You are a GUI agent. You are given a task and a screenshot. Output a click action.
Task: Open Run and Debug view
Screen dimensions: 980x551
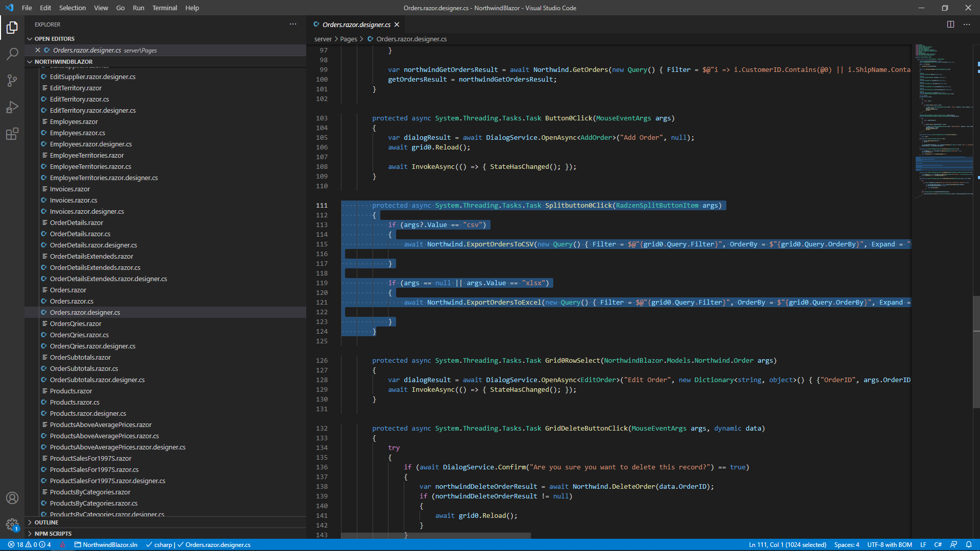pos(12,107)
